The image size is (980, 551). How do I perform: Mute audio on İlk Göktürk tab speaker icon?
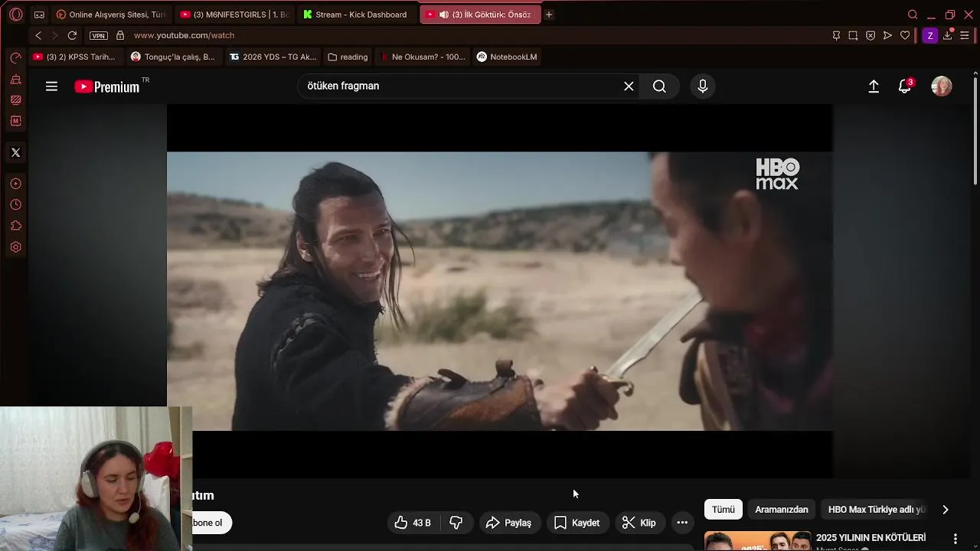click(x=443, y=15)
